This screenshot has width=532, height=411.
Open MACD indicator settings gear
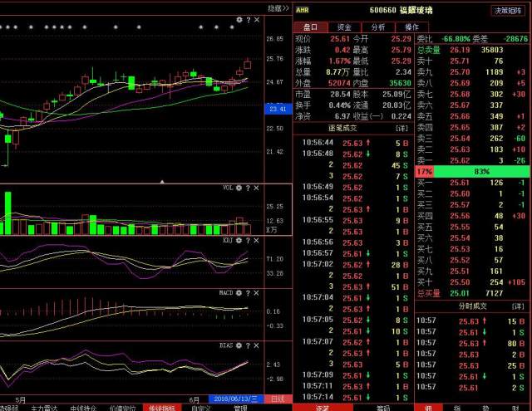point(239,293)
